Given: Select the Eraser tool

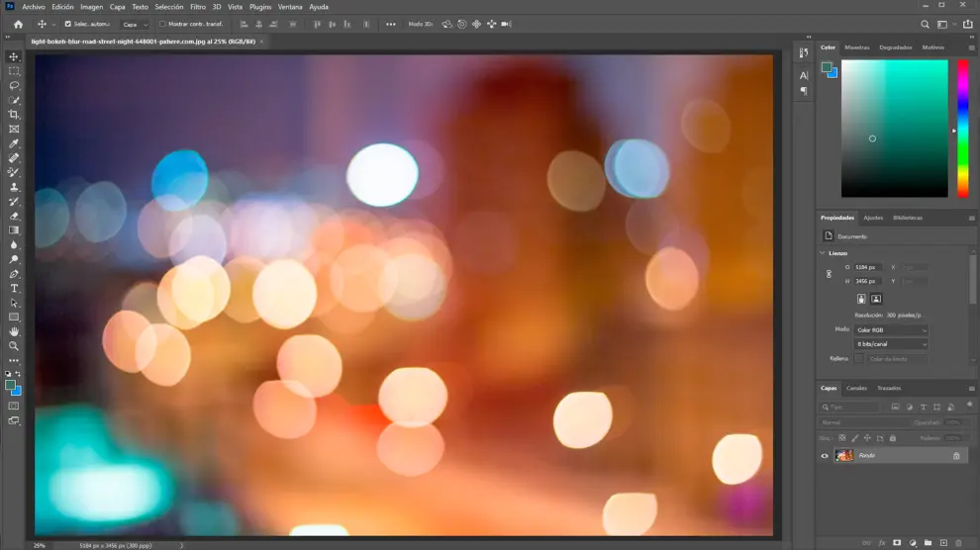Looking at the screenshot, I should click(x=14, y=216).
